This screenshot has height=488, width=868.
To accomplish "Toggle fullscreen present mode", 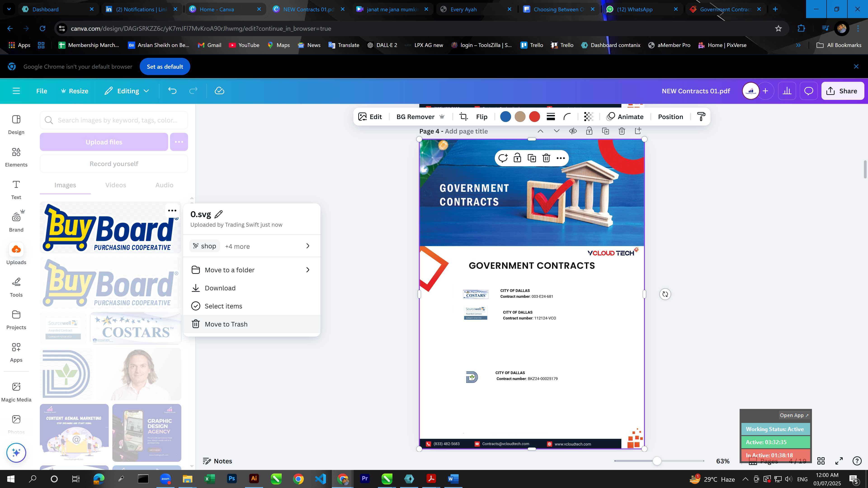I will [839, 461].
